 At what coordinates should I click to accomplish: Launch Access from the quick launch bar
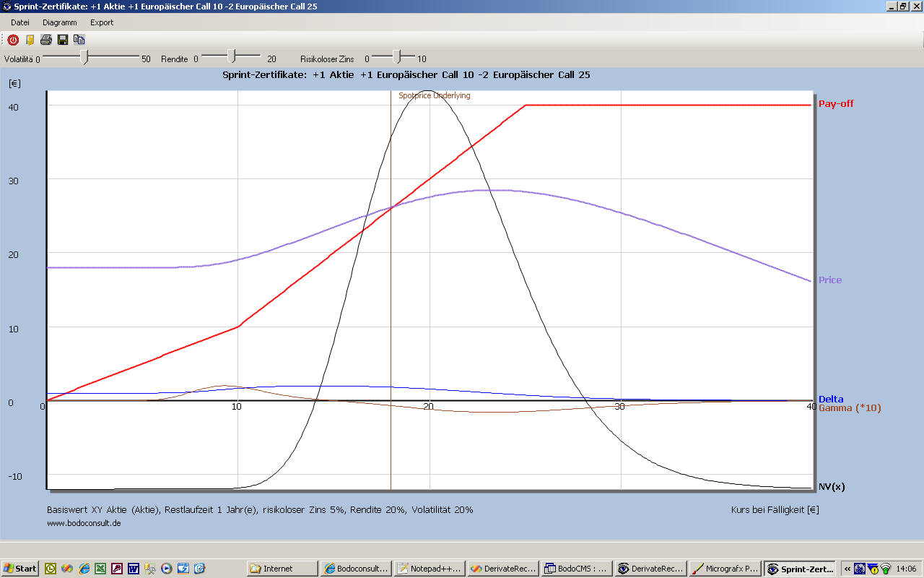(x=117, y=569)
